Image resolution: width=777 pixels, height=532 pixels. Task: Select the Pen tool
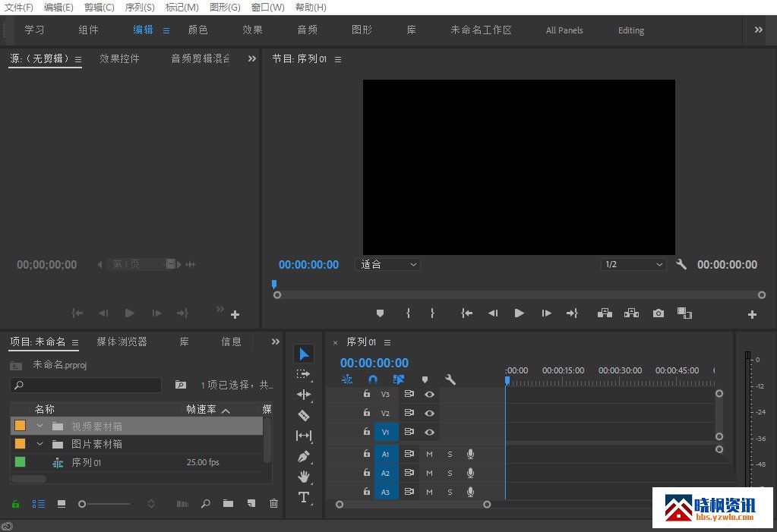click(x=304, y=456)
